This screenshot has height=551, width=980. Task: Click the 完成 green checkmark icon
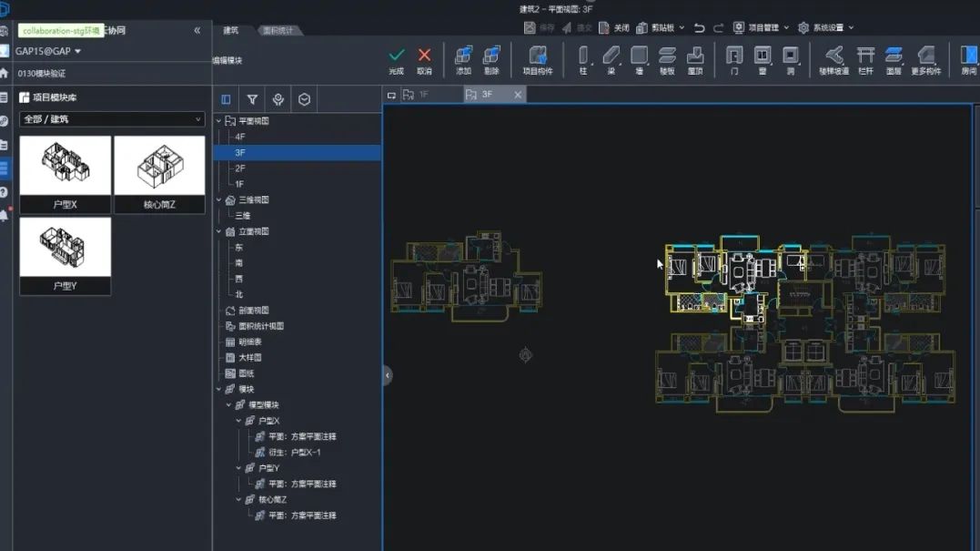click(396, 55)
